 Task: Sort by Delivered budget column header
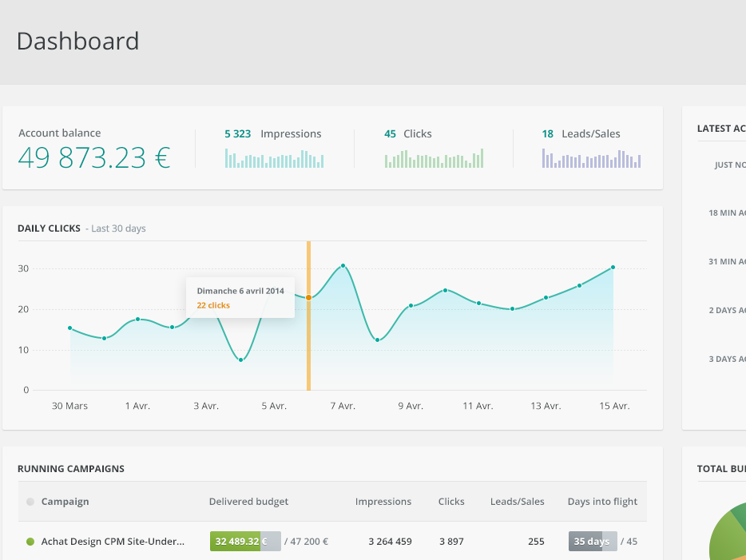pyautogui.click(x=249, y=502)
